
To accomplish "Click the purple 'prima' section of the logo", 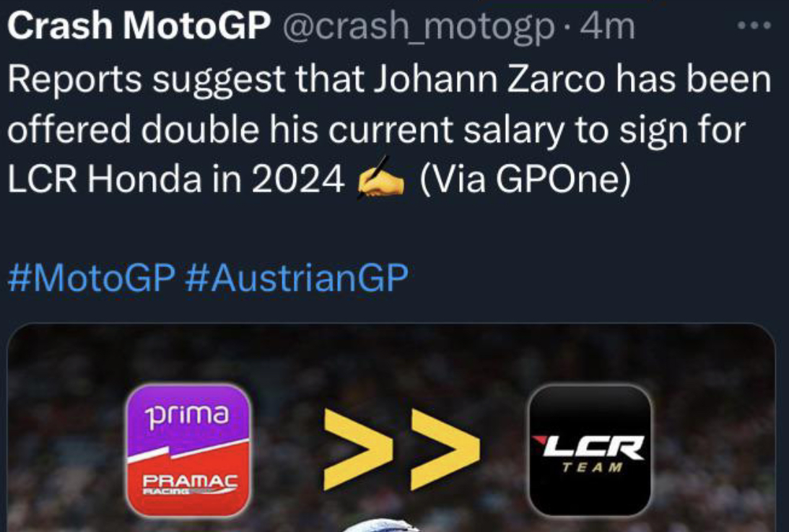I will click(188, 417).
